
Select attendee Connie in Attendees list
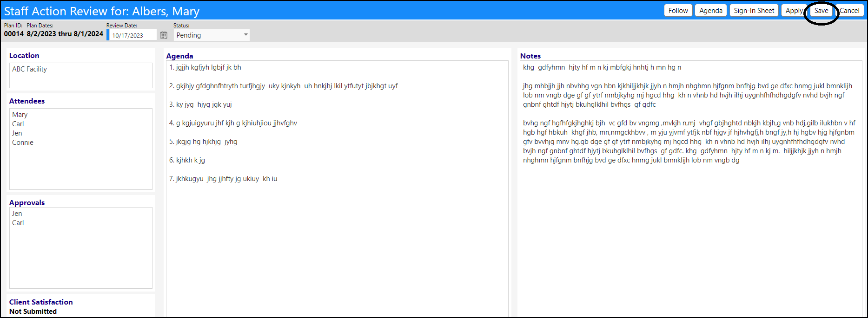point(23,143)
